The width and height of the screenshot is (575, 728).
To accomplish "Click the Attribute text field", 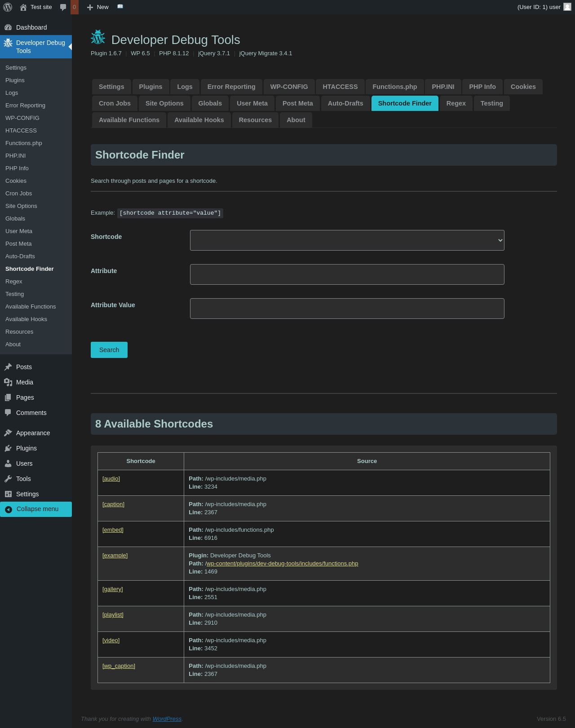I will click(x=347, y=274).
